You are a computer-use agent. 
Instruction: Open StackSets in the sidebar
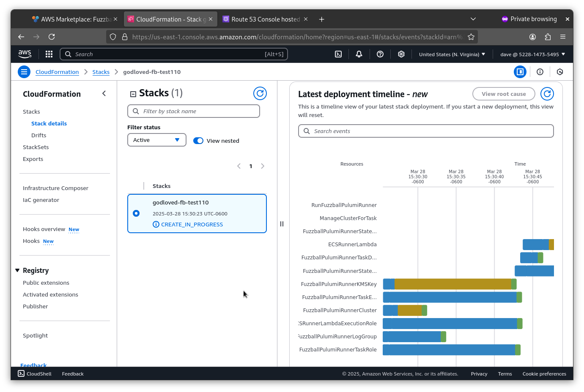(36, 147)
